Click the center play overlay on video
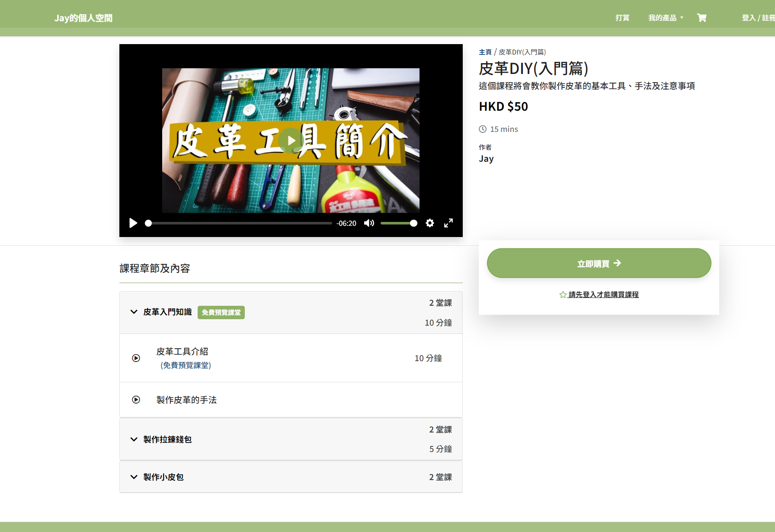 click(x=291, y=141)
